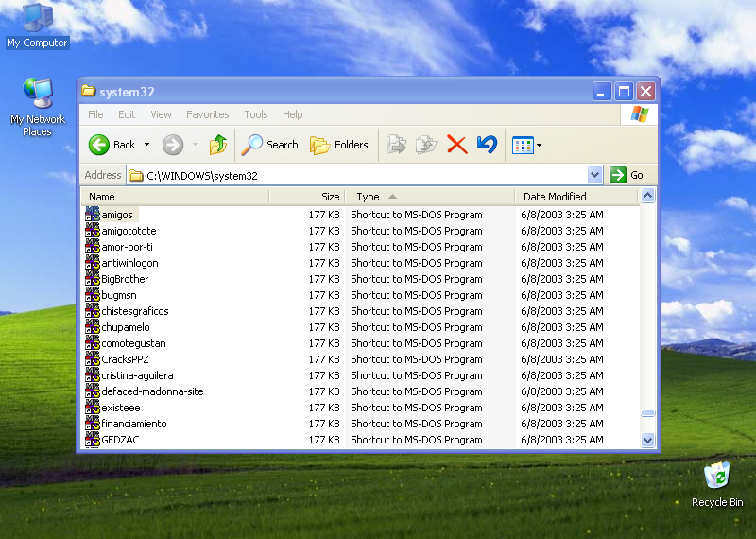Image resolution: width=756 pixels, height=539 pixels.
Task: Select the amigos file icon
Action: [x=93, y=215]
